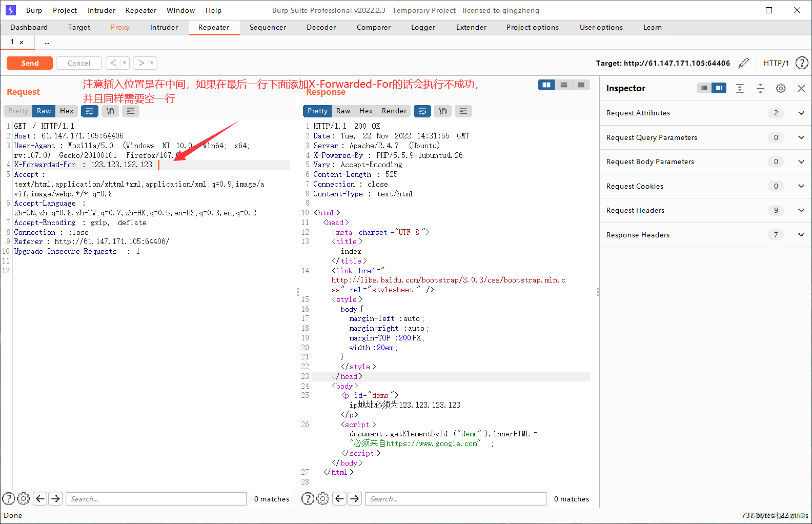Expand all Inspector sections icon
The image size is (812, 524).
pyautogui.click(x=740, y=88)
